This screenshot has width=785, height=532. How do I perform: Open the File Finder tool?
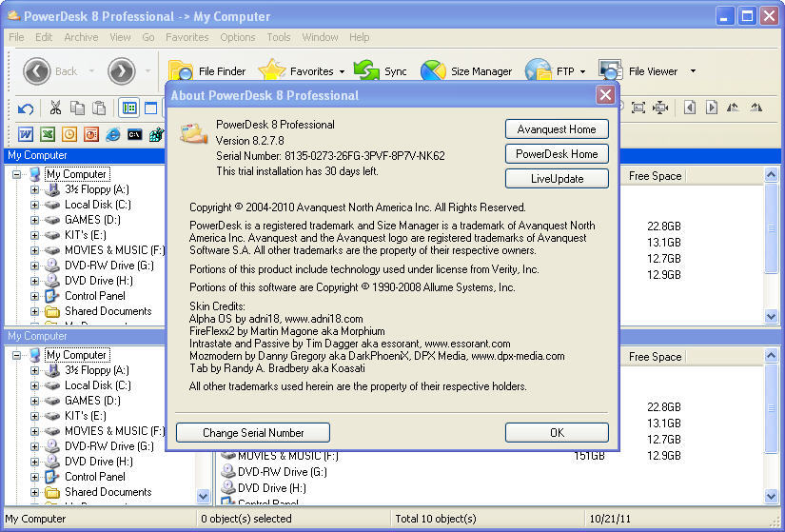[207, 71]
